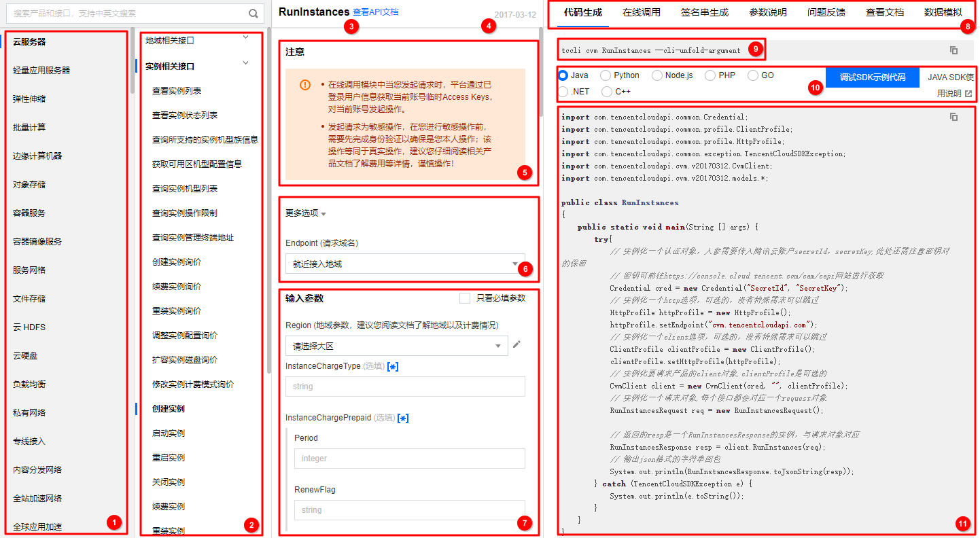Click the blue doc icon next to InstanceChargePrepaid
Viewport: 980px width, 538px height.
403,418
